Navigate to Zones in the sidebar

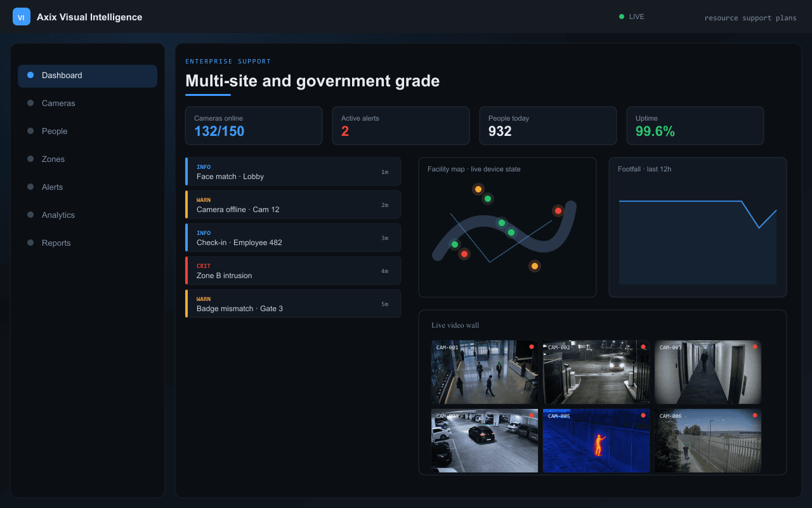click(x=88, y=159)
